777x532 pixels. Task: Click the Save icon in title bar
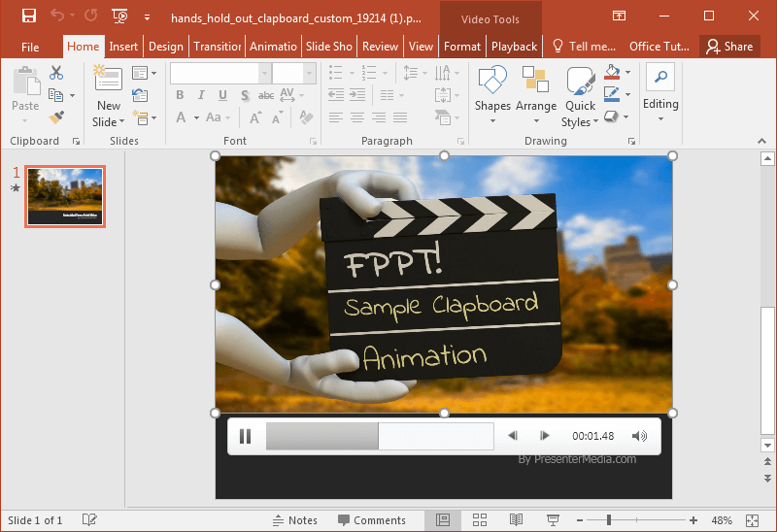pos(28,17)
